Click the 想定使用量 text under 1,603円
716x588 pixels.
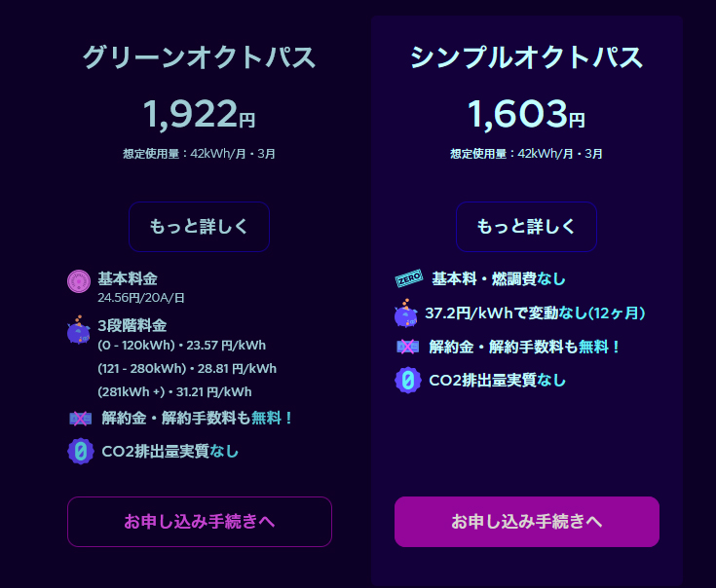pos(526,154)
